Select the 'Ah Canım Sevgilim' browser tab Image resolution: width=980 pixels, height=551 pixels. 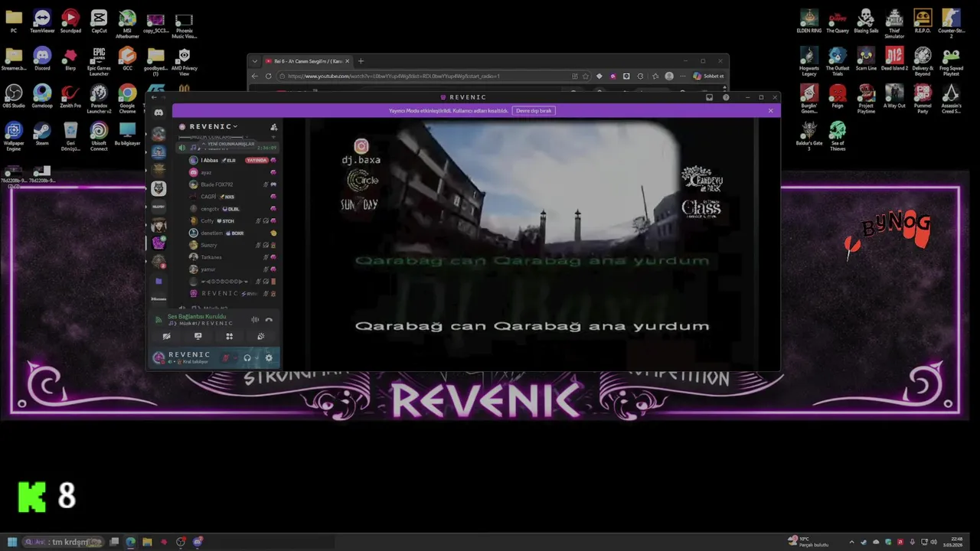tap(308, 61)
